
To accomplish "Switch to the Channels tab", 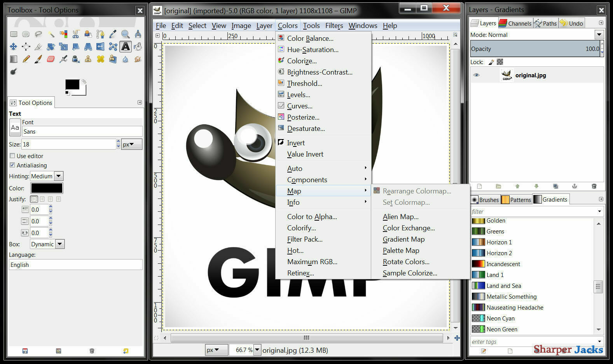I will (515, 23).
